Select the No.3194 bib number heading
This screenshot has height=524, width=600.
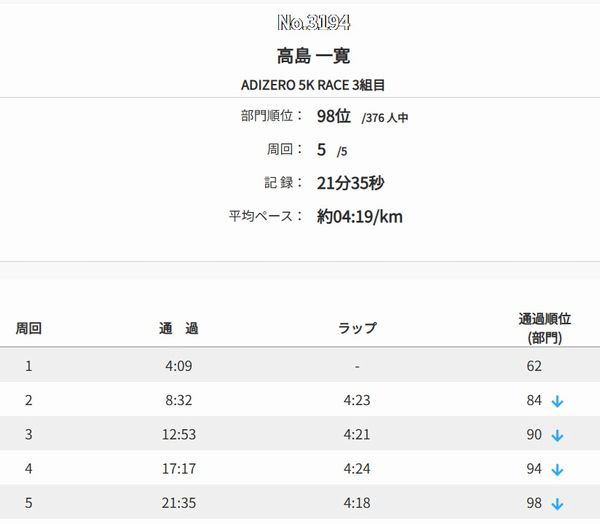[313, 22]
